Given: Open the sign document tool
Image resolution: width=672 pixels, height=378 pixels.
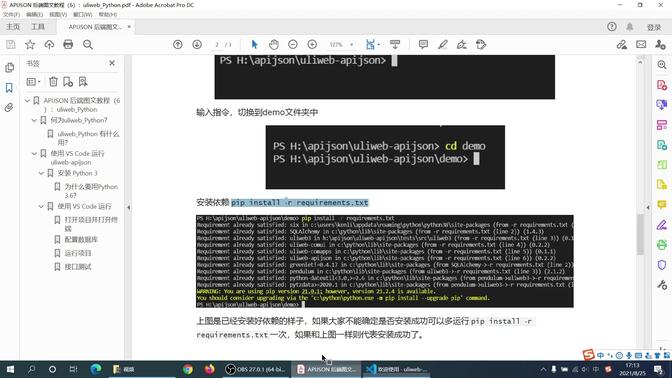Looking at the screenshot, I should 462,45.
